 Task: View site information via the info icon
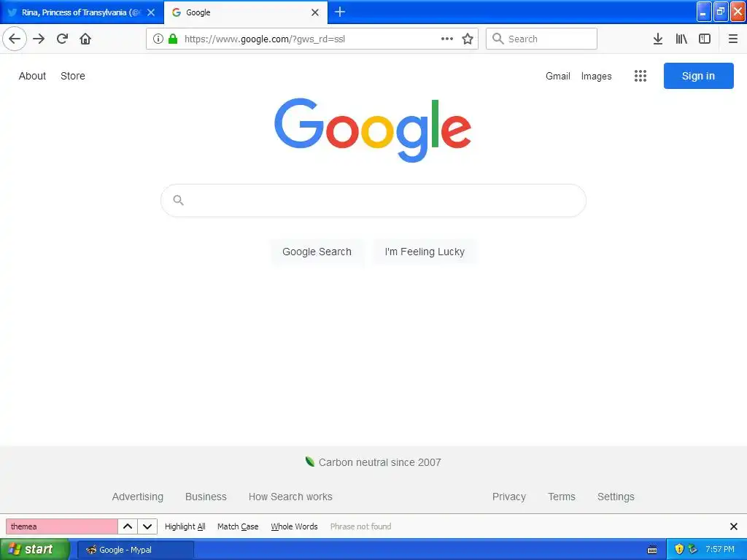pyautogui.click(x=158, y=39)
